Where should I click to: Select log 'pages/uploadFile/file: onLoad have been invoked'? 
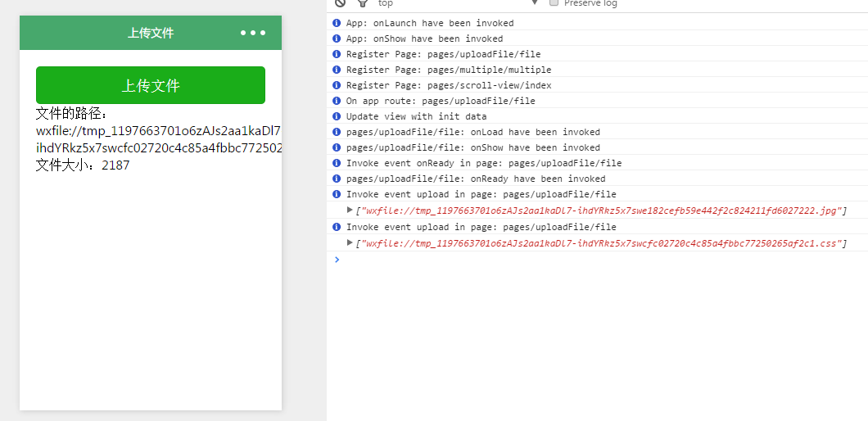472,132
